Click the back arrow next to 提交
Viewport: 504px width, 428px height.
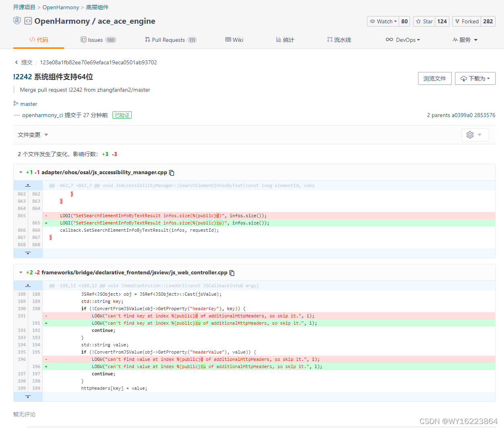click(x=16, y=62)
